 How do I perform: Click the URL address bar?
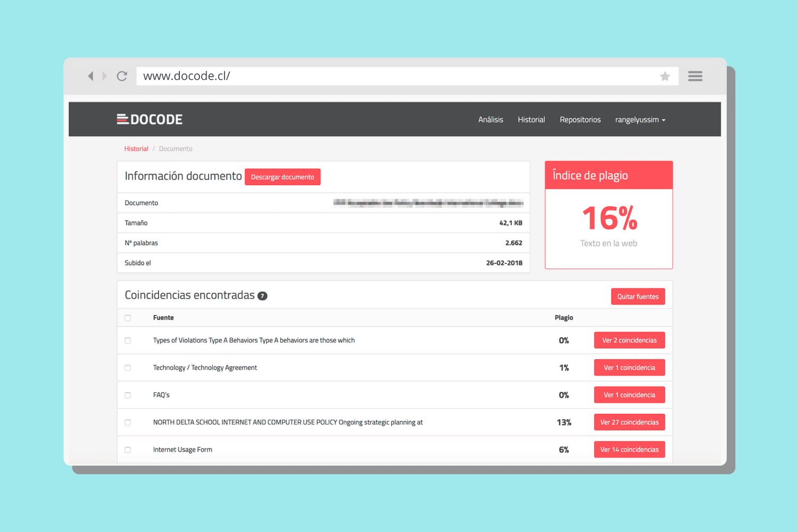click(x=394, y=76)
